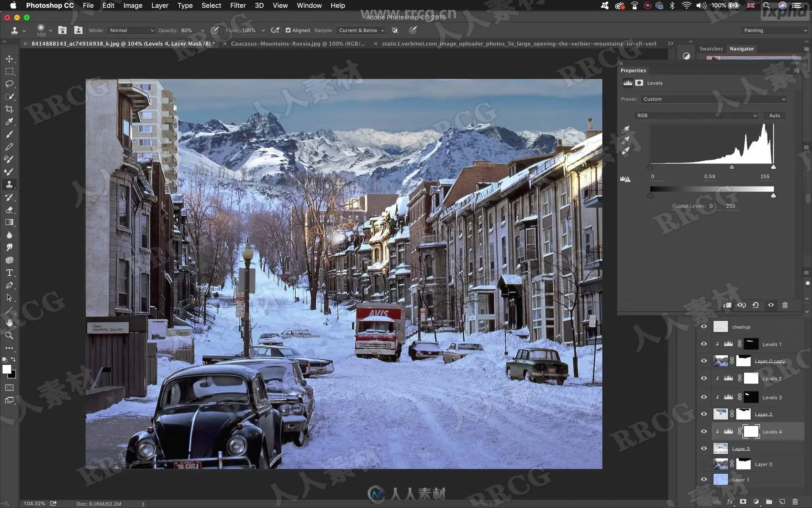The height and width of the screenshot is (508, 812).
Task: Click the midtone gamma slider handle
Action: [732, 167]
